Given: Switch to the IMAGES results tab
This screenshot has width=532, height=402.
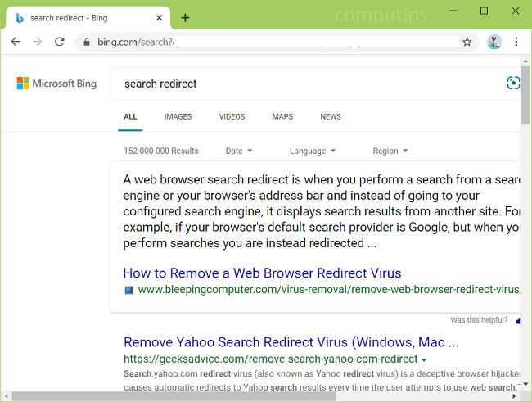Looking at the screenshot, I should [178, 117].
